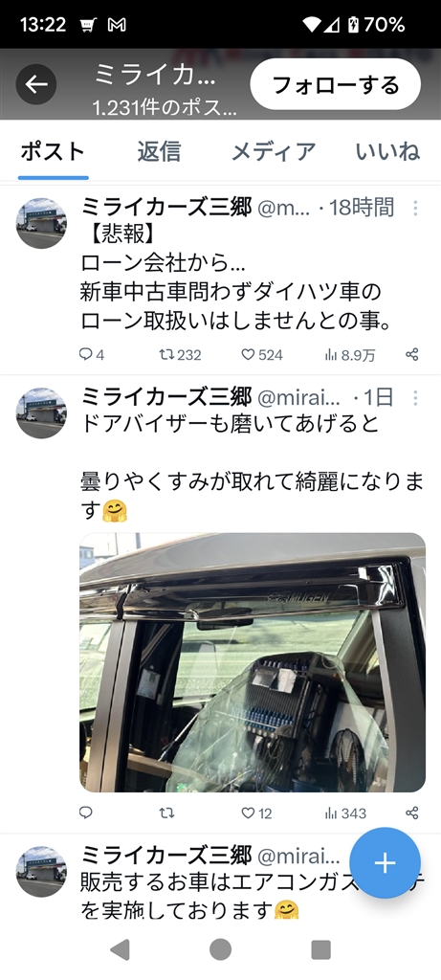The height and width of the screenshot is (980, 441).
Task: Reply to the ダイハツ loan post
Action: [92, 355]
